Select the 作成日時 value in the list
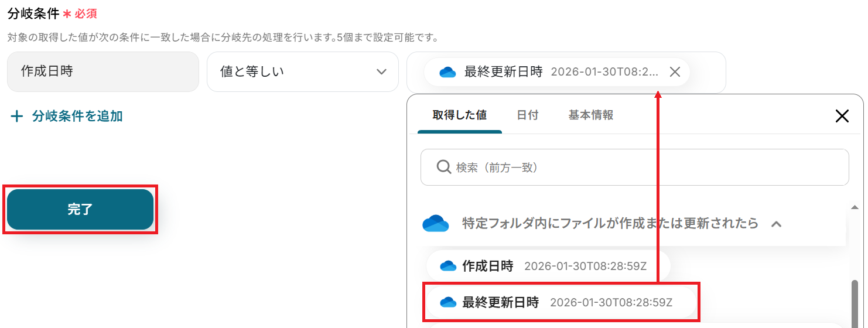This screenshot has width=868, height=328. click(x=548, y=266)
